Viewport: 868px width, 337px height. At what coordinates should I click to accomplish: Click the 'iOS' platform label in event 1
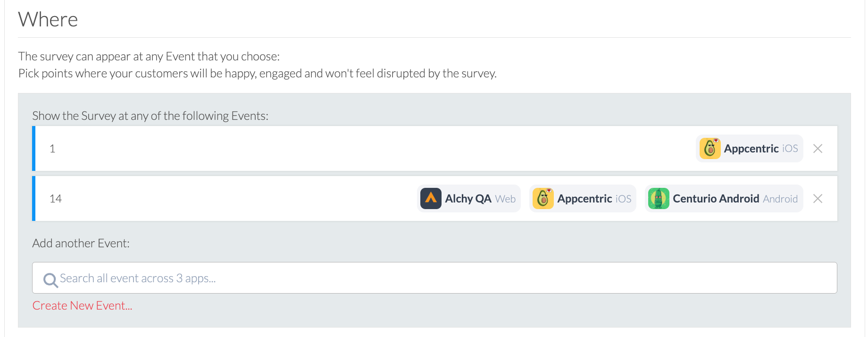pos(790,149)
